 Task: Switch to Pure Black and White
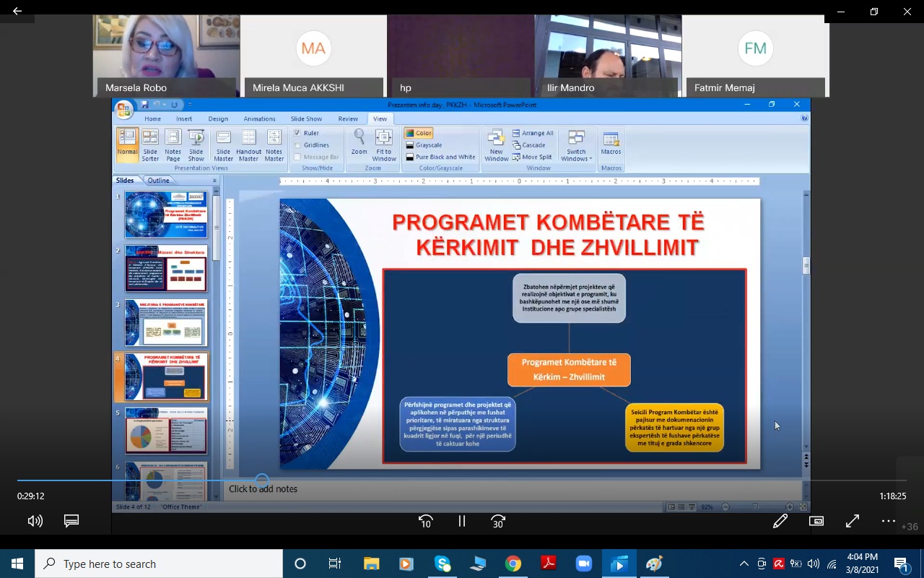(440, 157)
